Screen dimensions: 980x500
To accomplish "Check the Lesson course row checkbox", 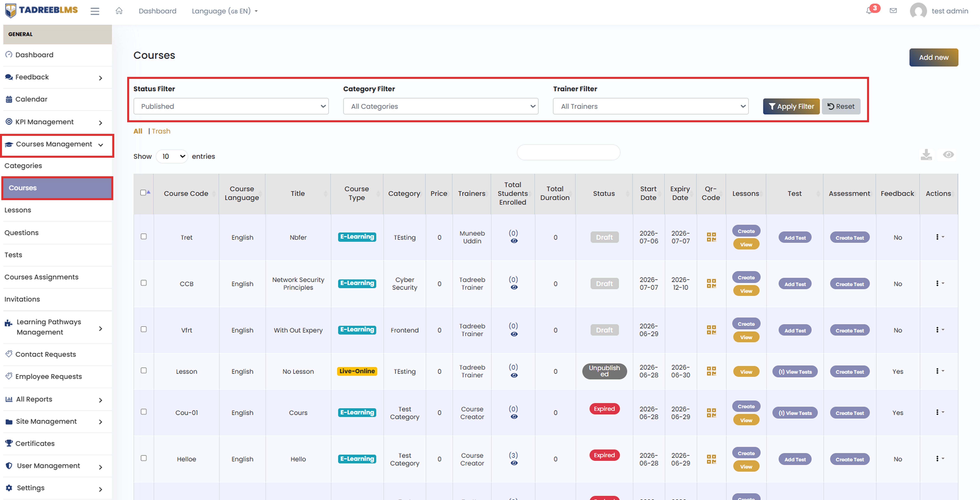I will coord(143,370).
